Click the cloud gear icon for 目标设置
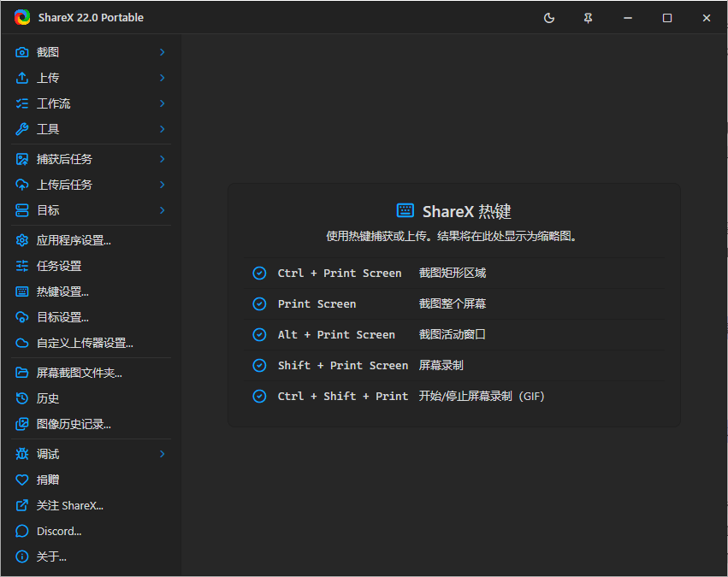The width and height of the screenshot is (728, 577). [x=22, y=317]
